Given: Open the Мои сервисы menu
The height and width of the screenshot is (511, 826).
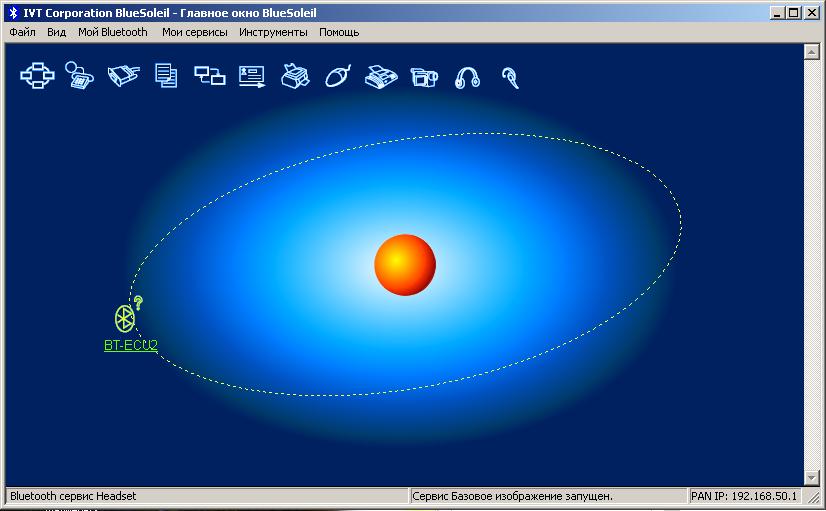Looking at the screenshot, I should [x=194, y=32].
